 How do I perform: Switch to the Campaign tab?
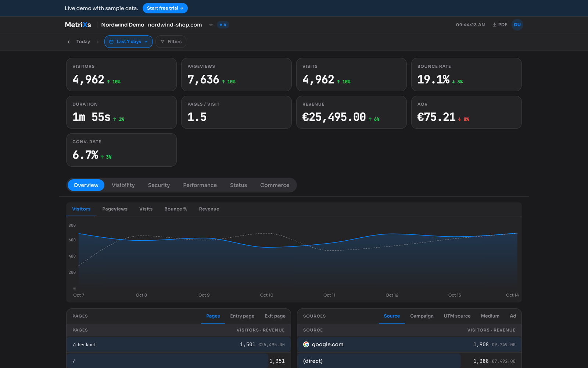tap(422, 316)
